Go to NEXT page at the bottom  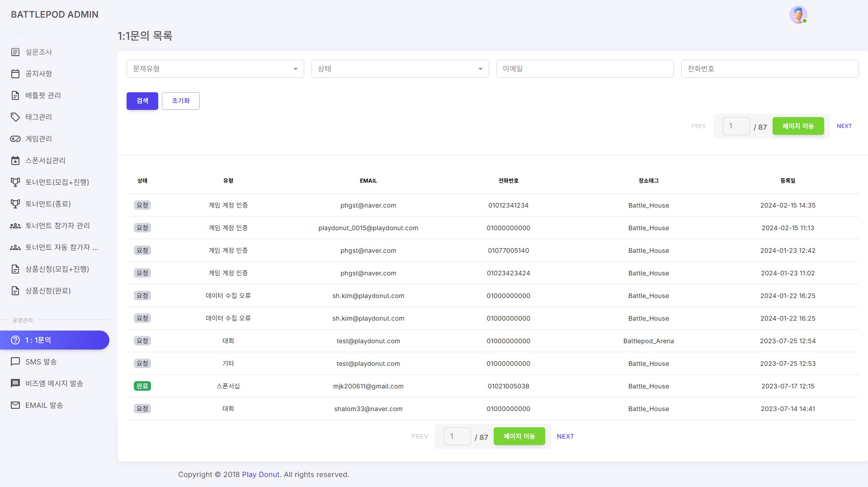[x=565, y=436]
